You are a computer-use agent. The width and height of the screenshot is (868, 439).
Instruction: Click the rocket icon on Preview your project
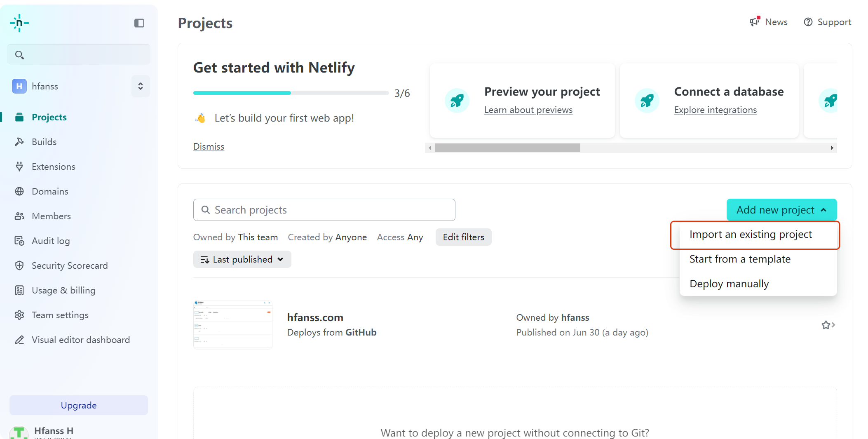[x=457, y=101]
